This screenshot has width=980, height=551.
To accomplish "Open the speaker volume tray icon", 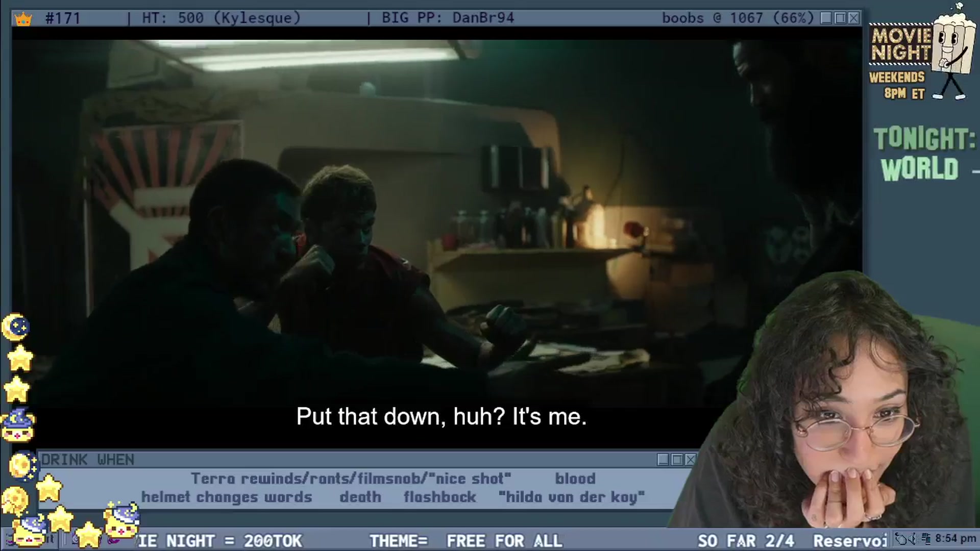I will point(912,539).
